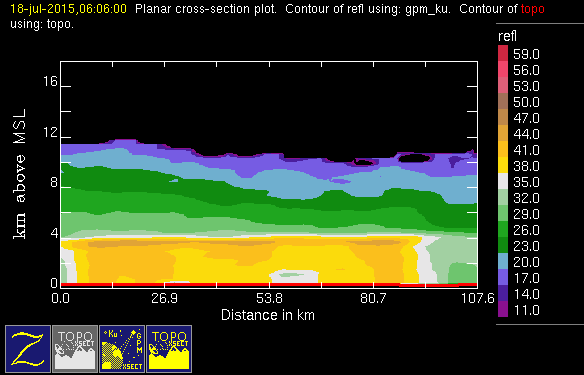The height and width of the screenshot is (375, 584).
Task: Click the 35.0 white legend swatch
Action: coord(503,181)
